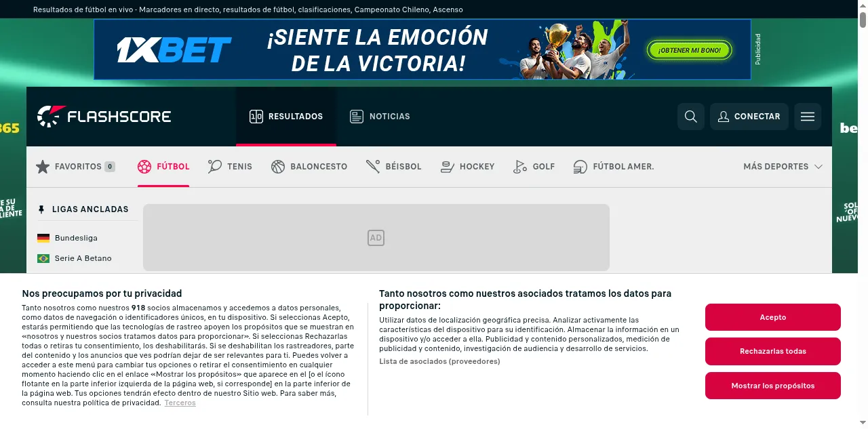Viewport: 868px width, 429px height.
Task: Click the basketball icon
Action: point(278,167)
